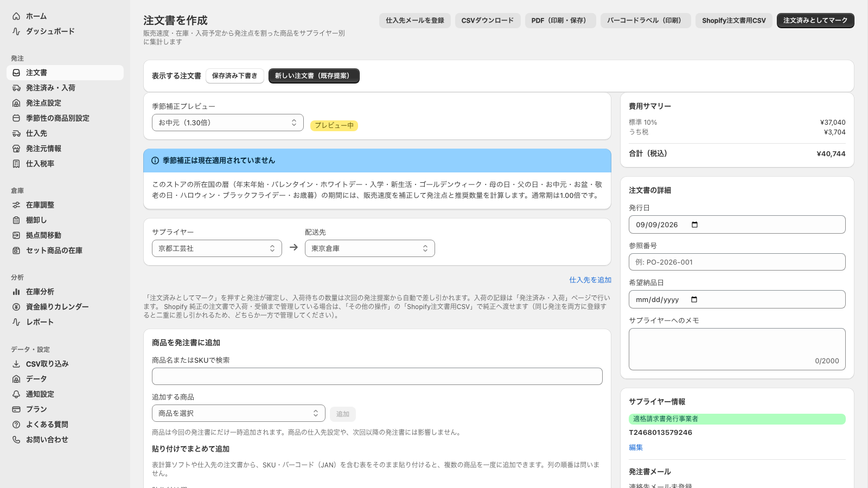Screen dimensions: 868x488
Task: Click the セット商品の在庫 bundle icon
Action: (x=16, y=251)
